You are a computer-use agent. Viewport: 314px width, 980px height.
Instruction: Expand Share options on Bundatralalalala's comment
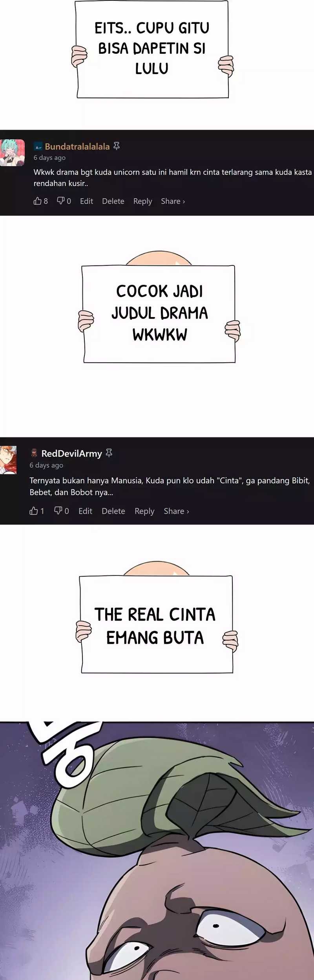coord(173,201)
